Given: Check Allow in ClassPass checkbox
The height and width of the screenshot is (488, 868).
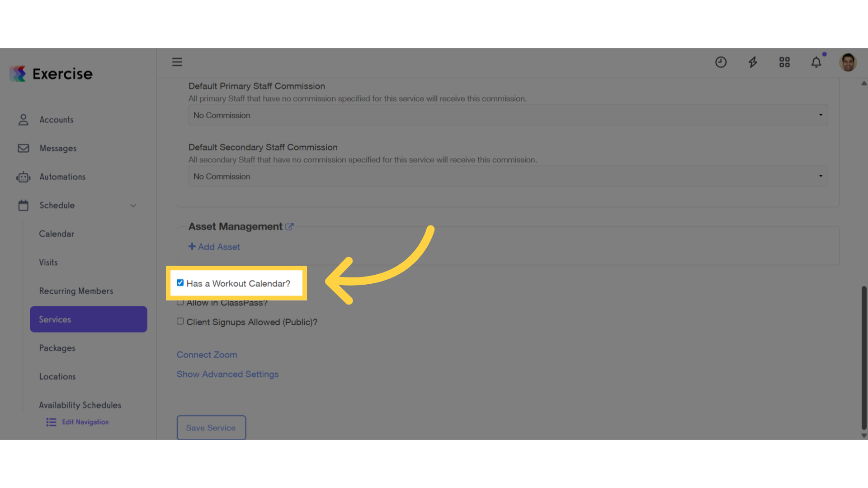Looking at the screenshot, I should coord(180,303).
